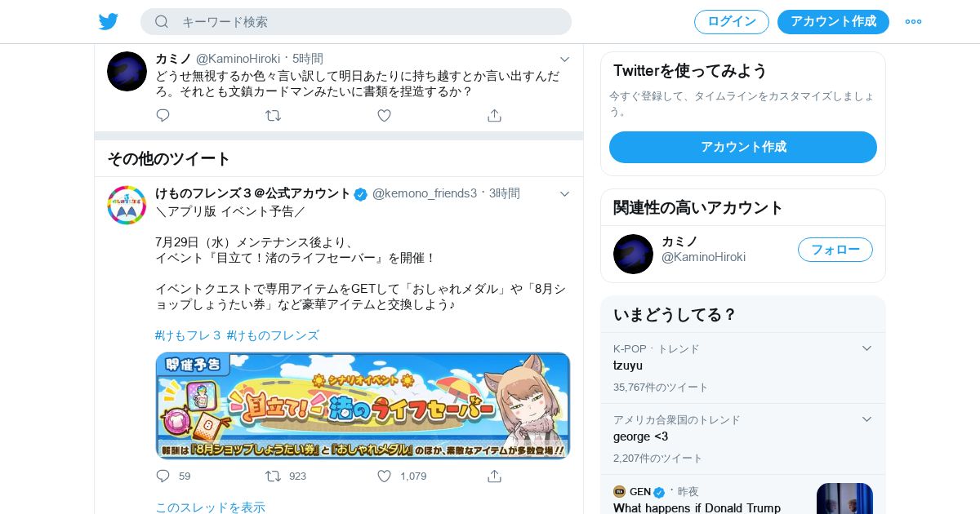The width and height of the screenshot is (980, 514).
Task: Share the けものフレンズ３ event tweet
Action: pyautogui.click(x=494, y=476)
